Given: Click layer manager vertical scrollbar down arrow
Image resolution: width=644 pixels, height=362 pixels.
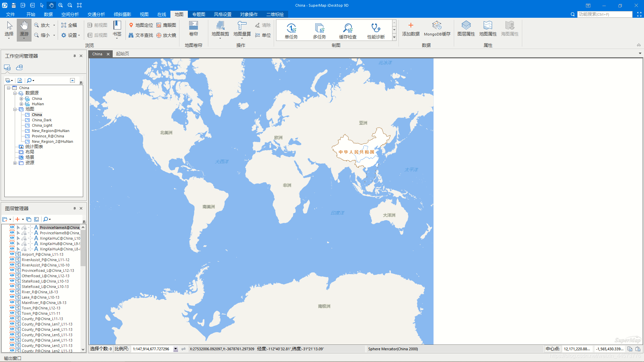Looking at the screenshot, I should tap(83, 349).
